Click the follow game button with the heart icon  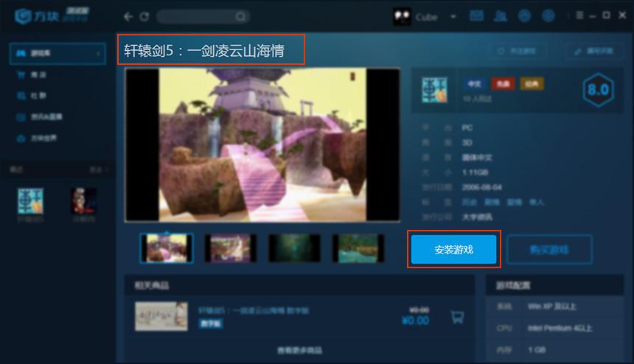(517, 52)
